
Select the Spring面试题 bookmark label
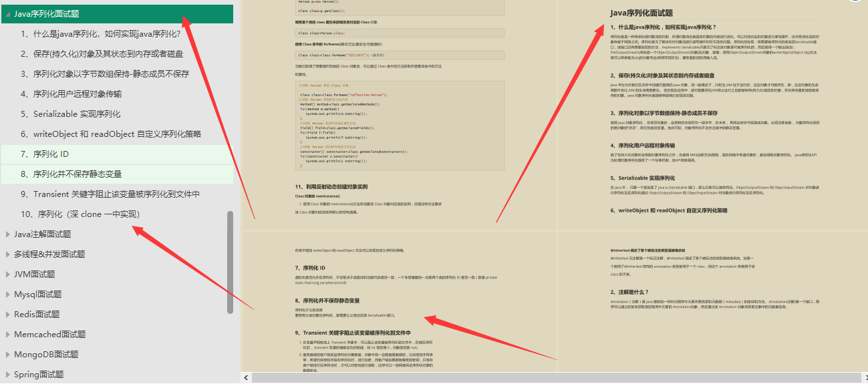point(39,374)
